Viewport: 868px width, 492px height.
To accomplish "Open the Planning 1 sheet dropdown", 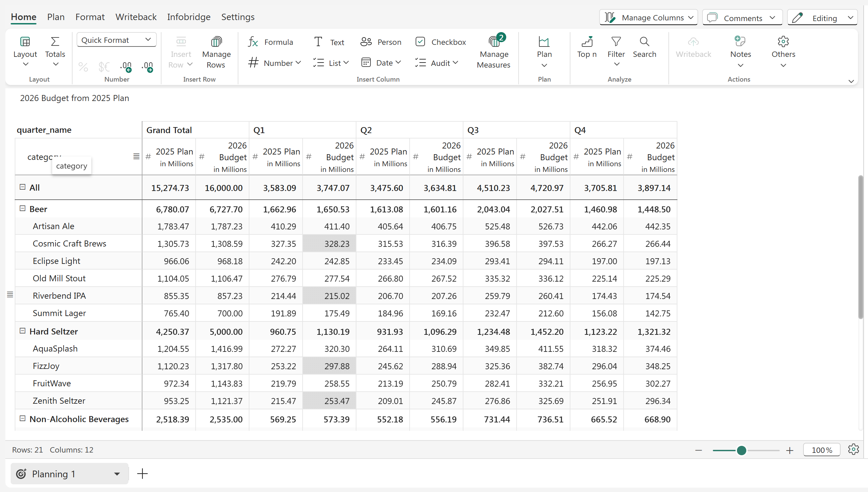I will (117, 474).
